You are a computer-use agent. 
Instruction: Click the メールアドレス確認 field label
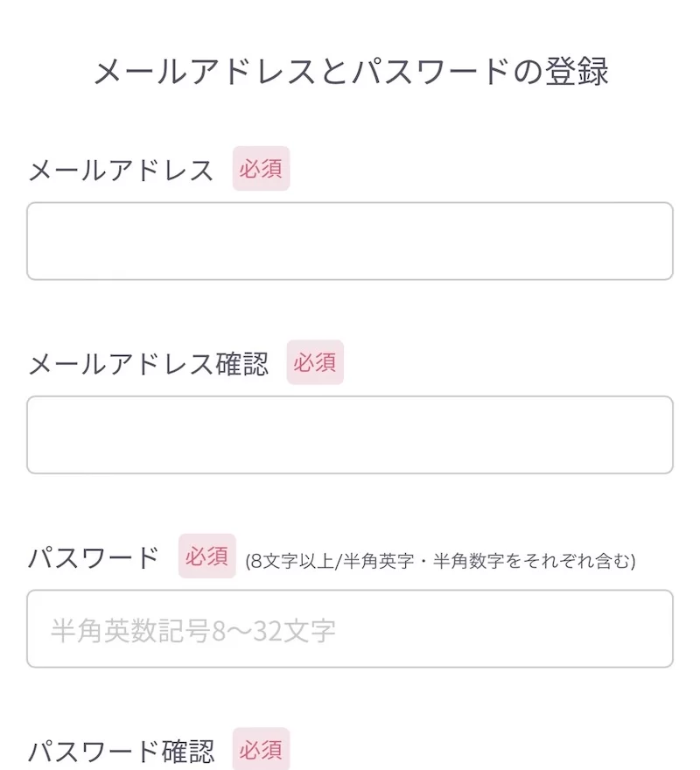(148, 364)
